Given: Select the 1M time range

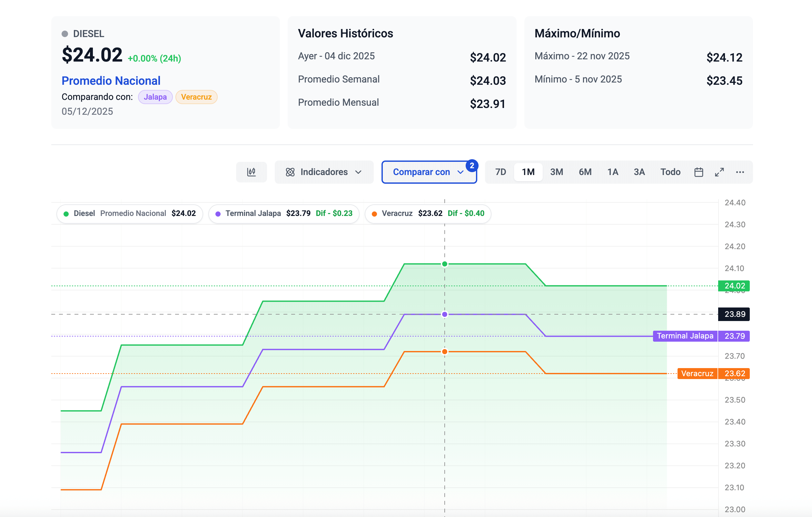Looking at the screenshot, I should (x=528, y=172).
